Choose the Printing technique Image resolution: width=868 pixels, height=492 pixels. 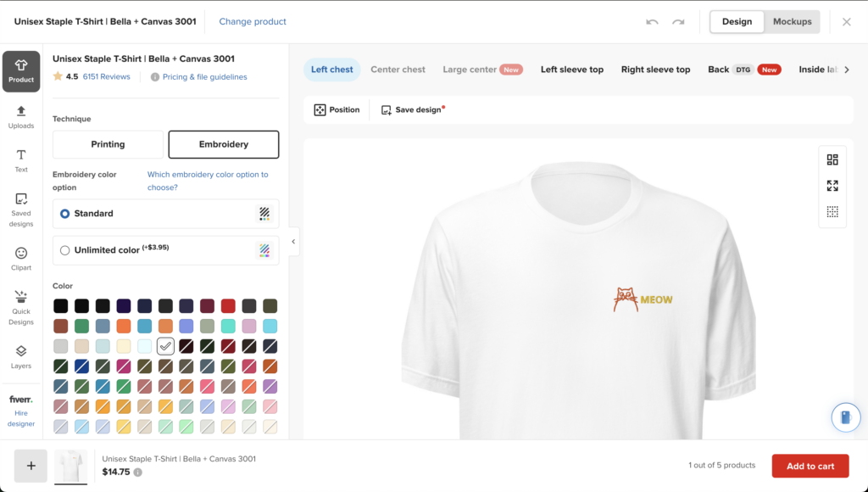108,144
